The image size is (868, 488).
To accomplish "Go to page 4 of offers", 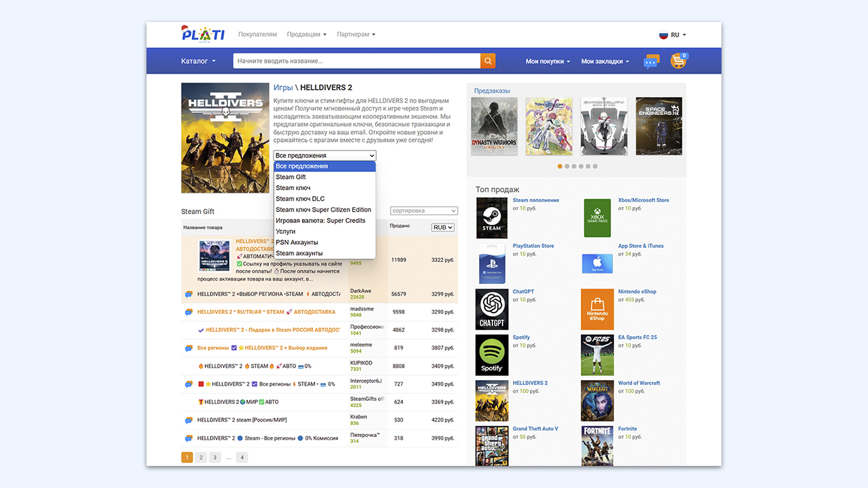I will 242,457.
